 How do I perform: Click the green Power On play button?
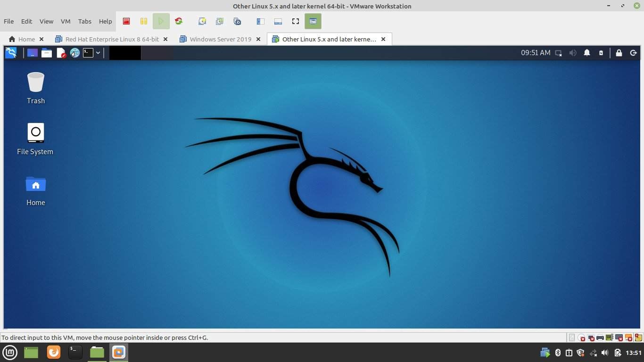pyautogui.click(x=161, y=21)
